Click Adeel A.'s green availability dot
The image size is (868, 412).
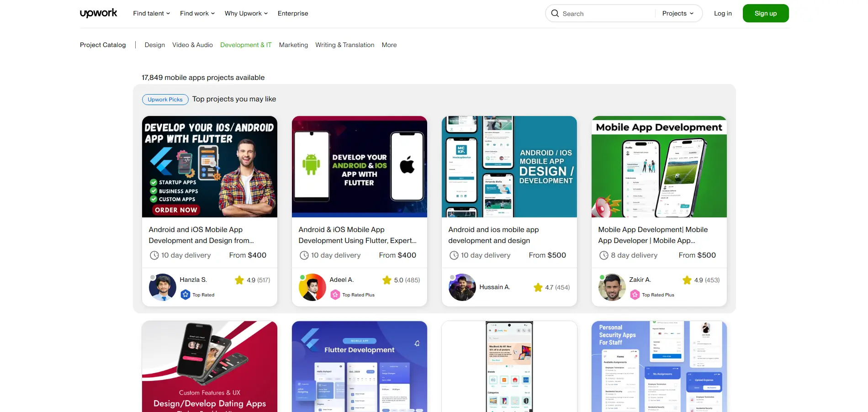302,276
